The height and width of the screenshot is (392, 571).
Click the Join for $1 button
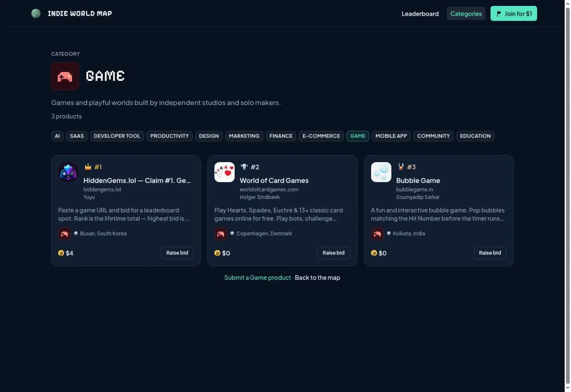(x=514, y=14)
